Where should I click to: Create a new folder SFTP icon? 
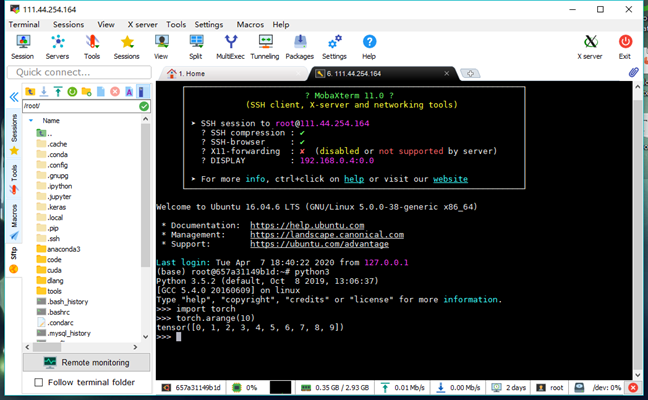[x=86, y=91]
